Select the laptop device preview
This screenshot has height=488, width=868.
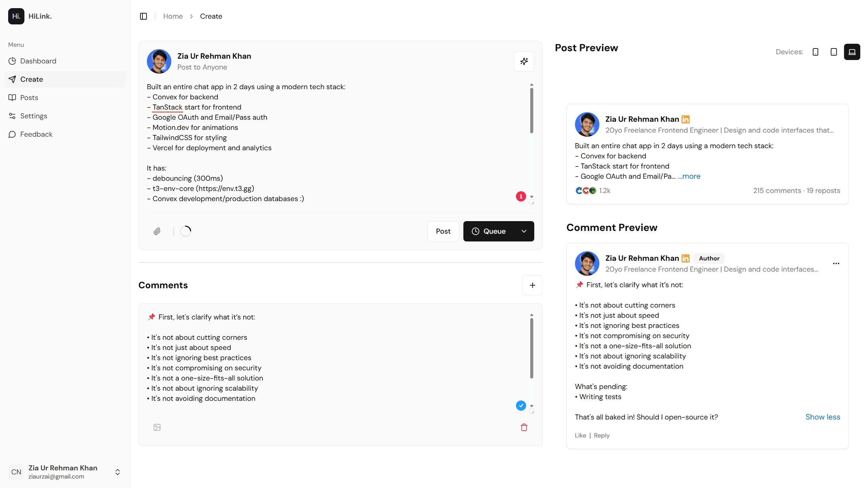[x=852, y=52]
